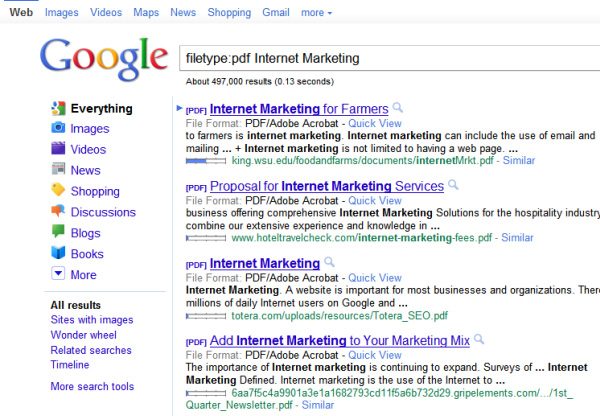600x416 pixels.
Task: Click the Books icon in sidebar
Action: 59,254
